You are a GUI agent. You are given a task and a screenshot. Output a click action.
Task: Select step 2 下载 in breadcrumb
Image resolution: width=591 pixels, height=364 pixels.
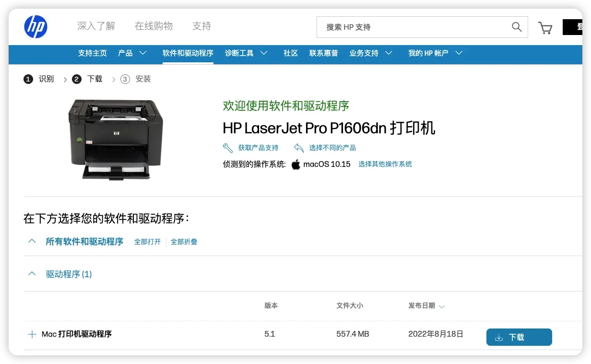(x=87, y=79)
